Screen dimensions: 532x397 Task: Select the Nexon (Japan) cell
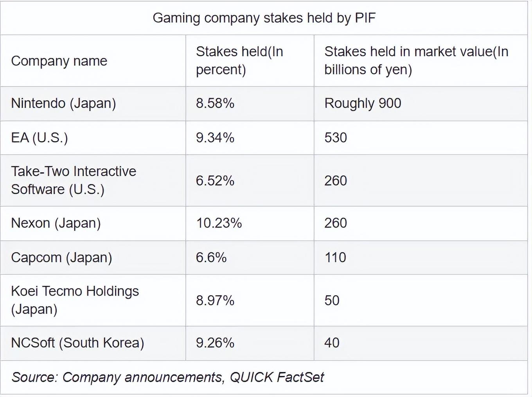[56, 223]
